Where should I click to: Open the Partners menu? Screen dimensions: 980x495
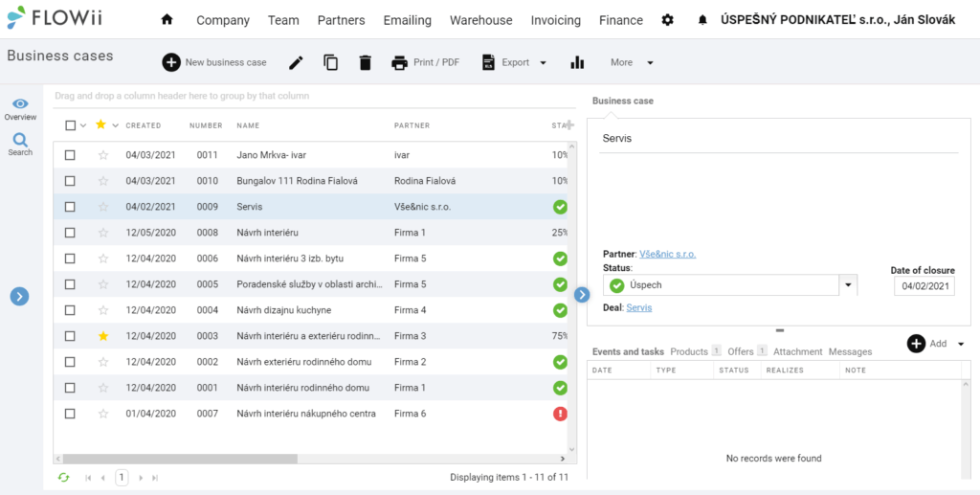(342, 21)
